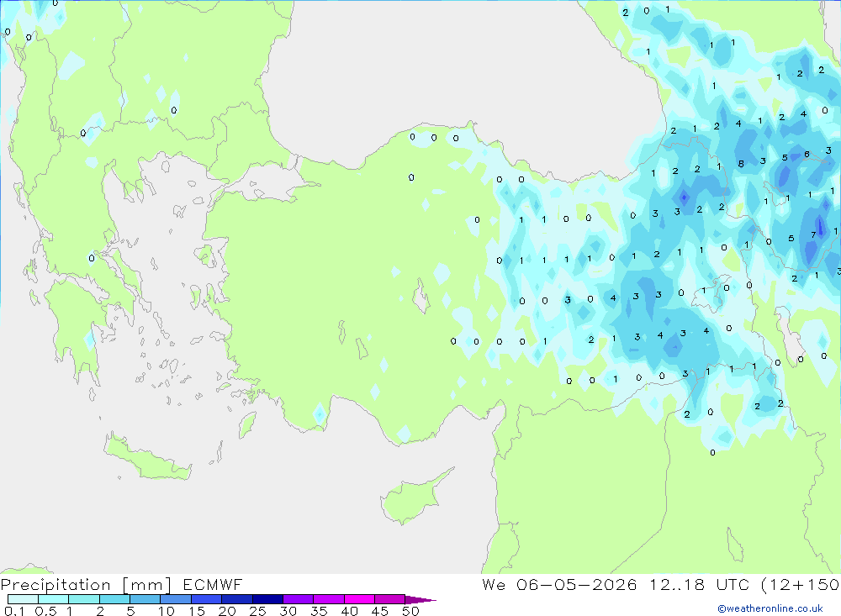Click the "35" legend scale label

319,611
